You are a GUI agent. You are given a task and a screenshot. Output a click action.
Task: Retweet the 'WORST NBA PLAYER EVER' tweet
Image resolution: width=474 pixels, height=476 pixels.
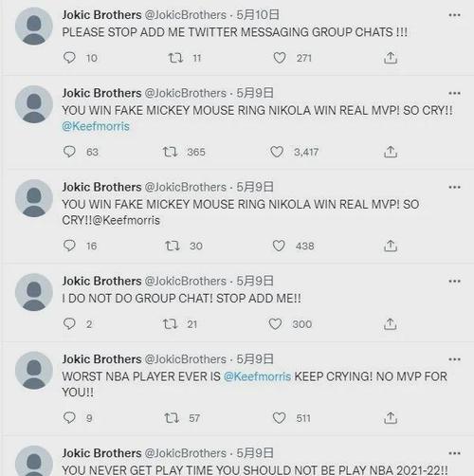(172, 418)
